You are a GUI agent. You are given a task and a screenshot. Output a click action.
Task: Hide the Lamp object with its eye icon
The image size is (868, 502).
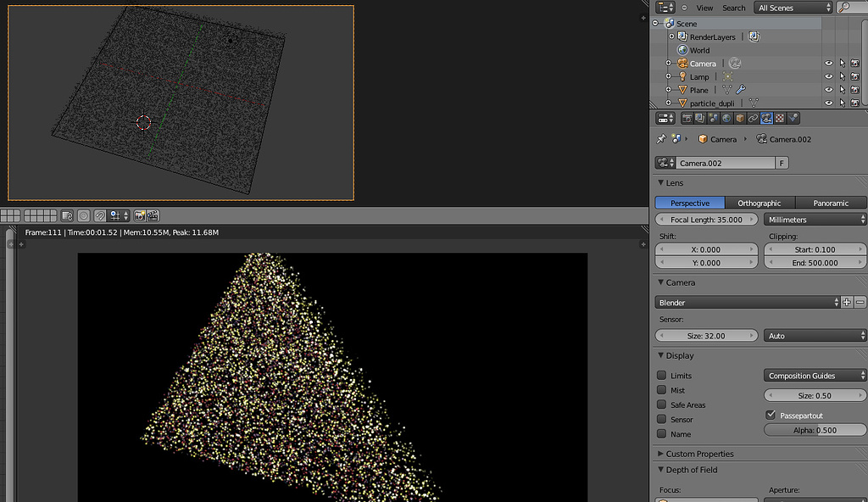[x=829, y=76]
